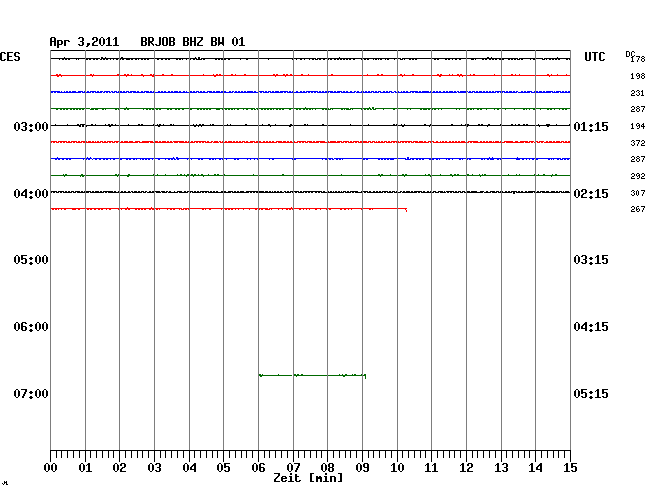650x494 pixels.
Task: Click the UTC time label 03:15
Action: coord(591,260)
